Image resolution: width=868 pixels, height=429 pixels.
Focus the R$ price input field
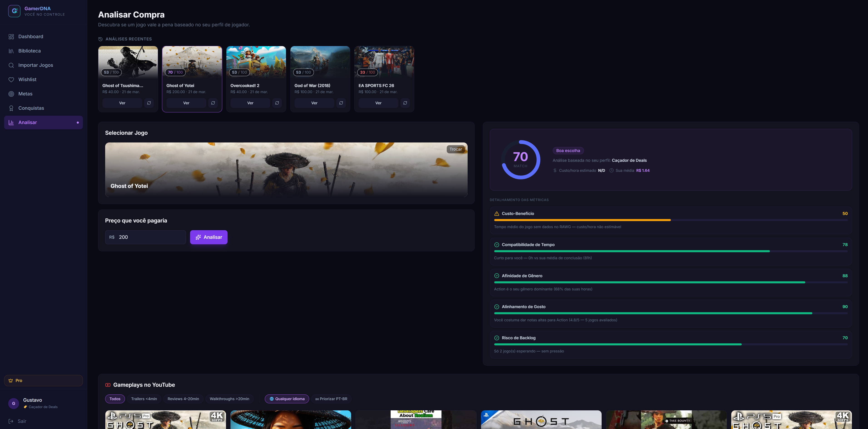pos(146,237)
